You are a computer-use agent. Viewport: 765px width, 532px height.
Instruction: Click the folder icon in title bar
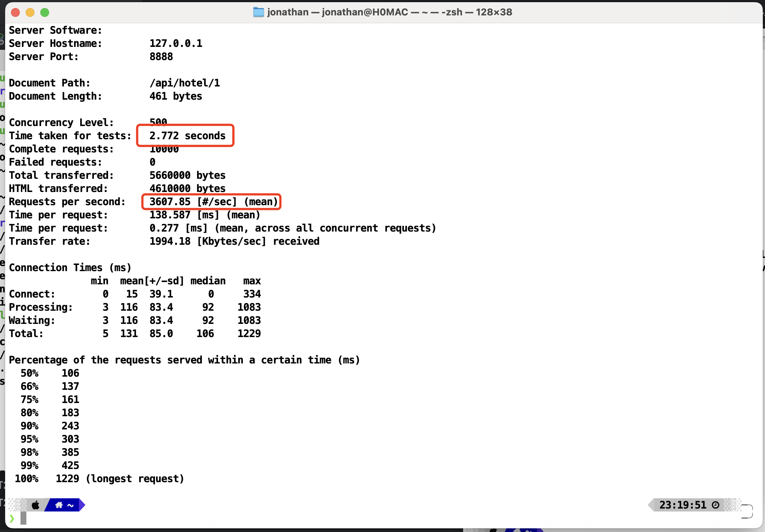(x=258, y=12)
